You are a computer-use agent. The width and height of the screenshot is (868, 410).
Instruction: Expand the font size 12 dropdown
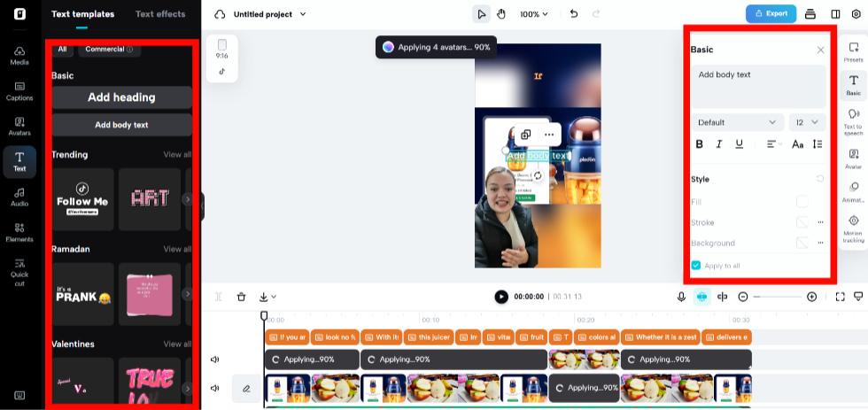tap(806, 122)
